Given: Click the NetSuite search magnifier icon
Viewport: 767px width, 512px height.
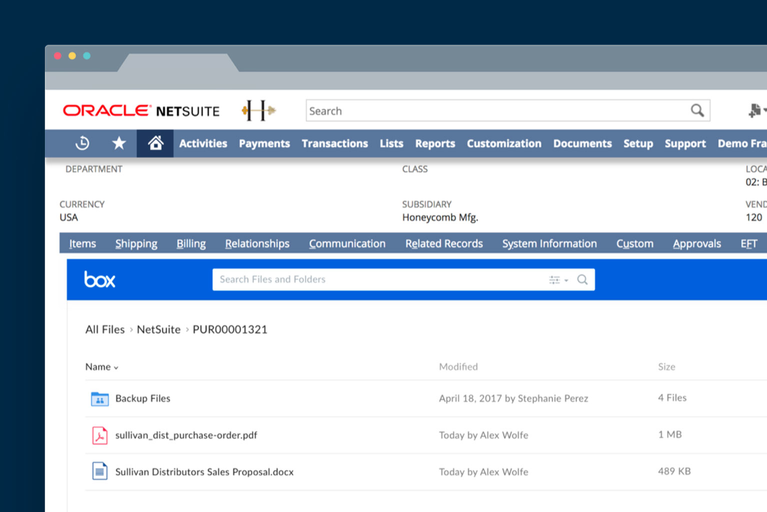Looking at the screenshot, I should coord(697,111).
